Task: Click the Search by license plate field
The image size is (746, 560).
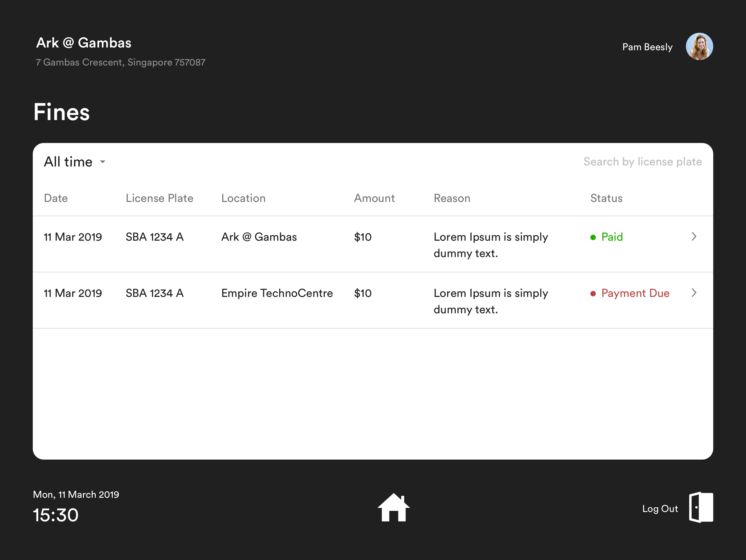Action: click(x=642, y=162)
